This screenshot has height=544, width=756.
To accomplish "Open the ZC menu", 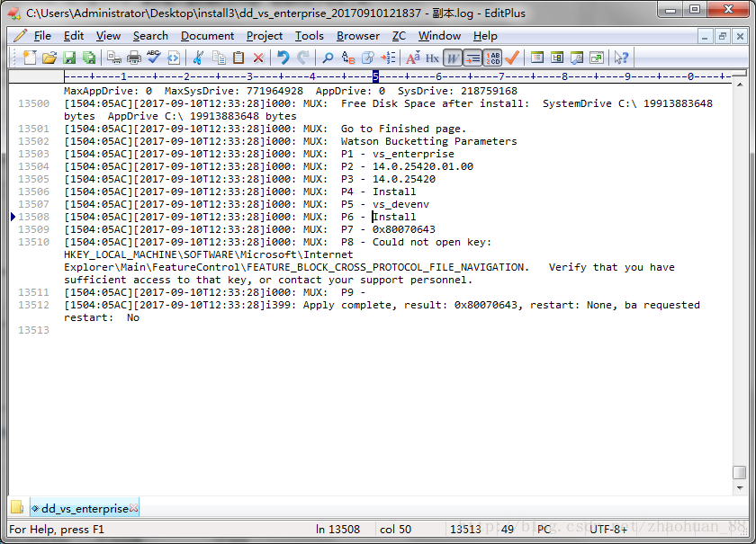I will point(399,36).
